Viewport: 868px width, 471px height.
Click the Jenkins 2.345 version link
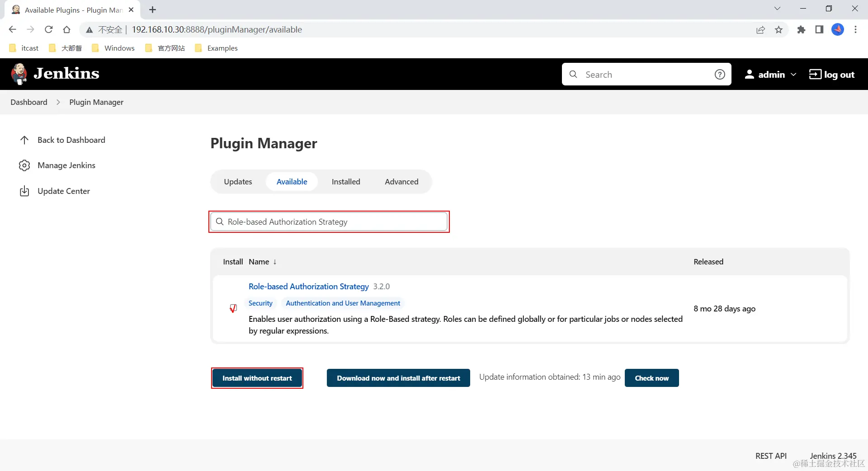click(833, 456)
